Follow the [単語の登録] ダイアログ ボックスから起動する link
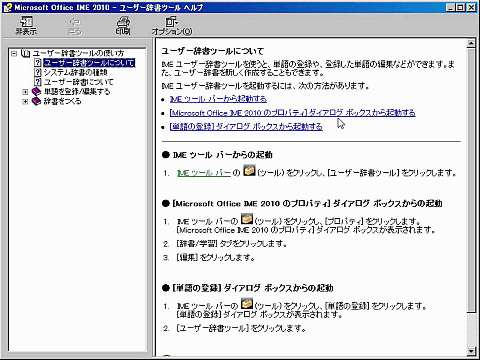Viewport: 480px width, 360px height. tap(246, 127)
